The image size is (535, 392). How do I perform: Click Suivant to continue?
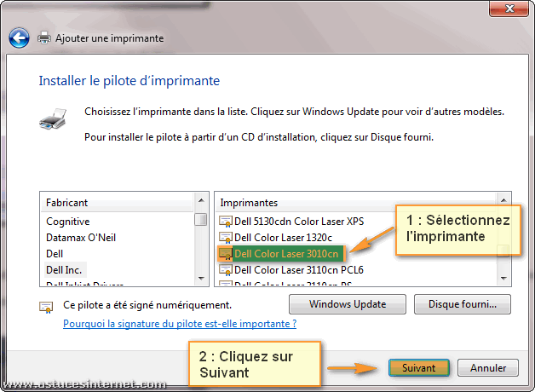coord(418,368)
